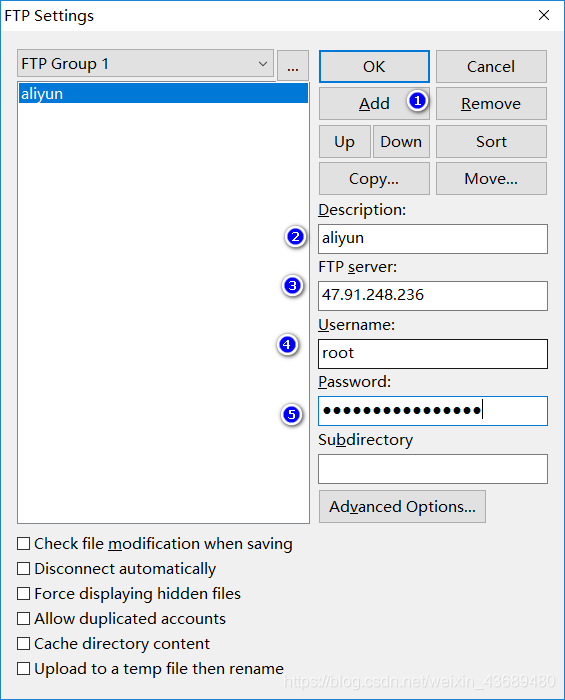Confirm settings with OK button

374,67
